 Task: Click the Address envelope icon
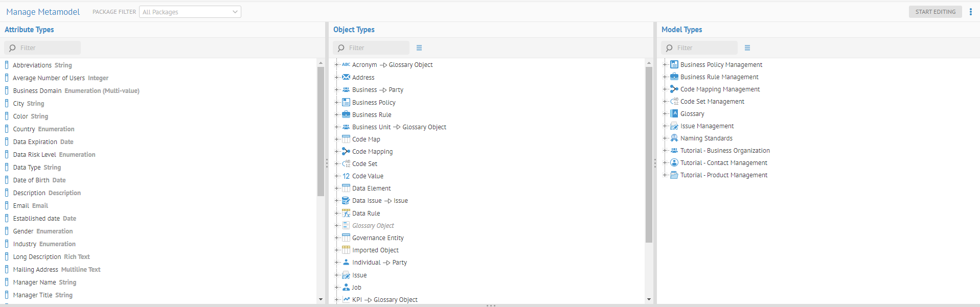point(346,78)
